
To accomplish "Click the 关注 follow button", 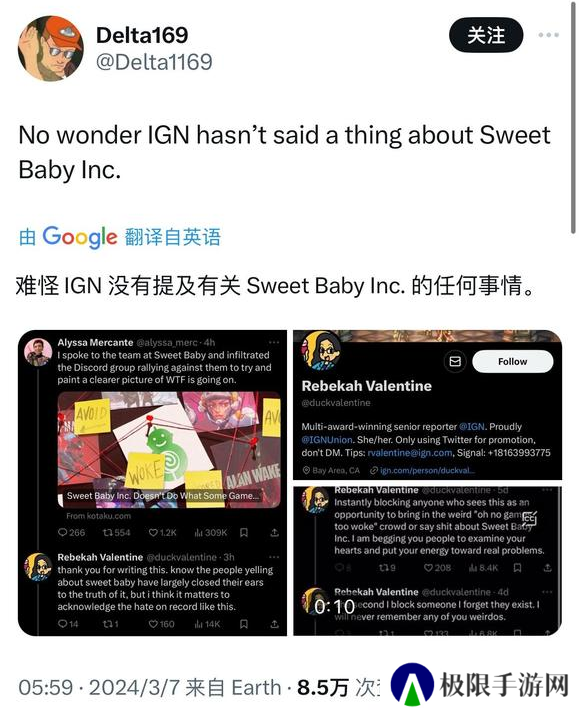I will click(x=486, y=35).
